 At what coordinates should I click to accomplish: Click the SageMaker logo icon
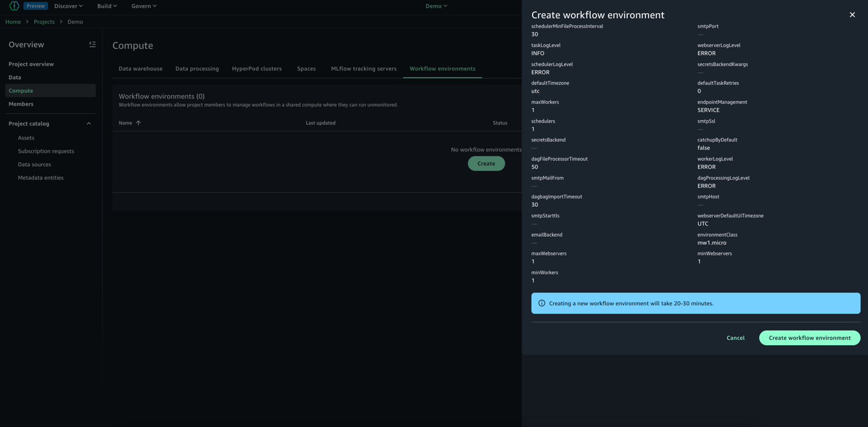14,6
